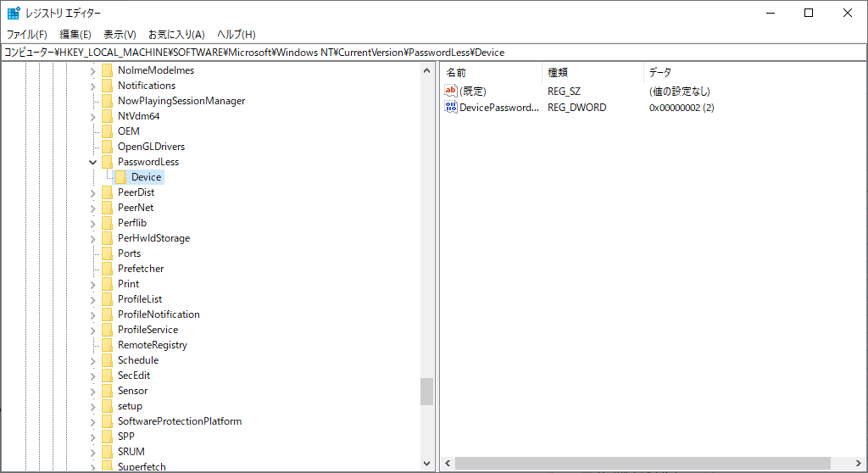Select the Perflib key label
Image resolution: width=868 pixels, height=473 pixels.
132,223
